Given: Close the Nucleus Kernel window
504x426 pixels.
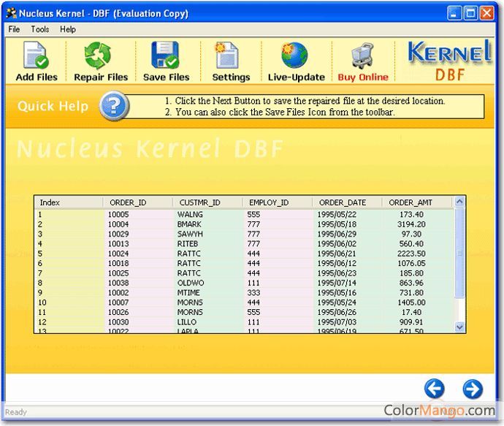Looking at the screenshot, I should (487, 13).
